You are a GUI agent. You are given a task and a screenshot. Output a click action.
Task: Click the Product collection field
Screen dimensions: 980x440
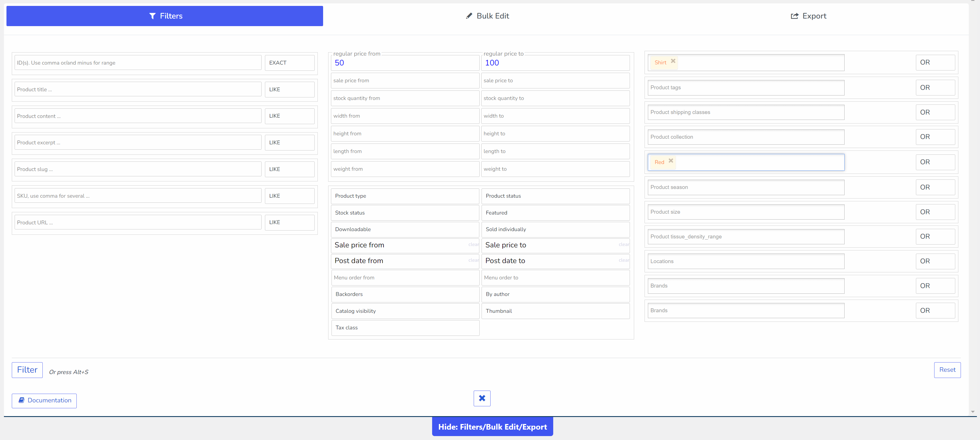pos(746,137)
